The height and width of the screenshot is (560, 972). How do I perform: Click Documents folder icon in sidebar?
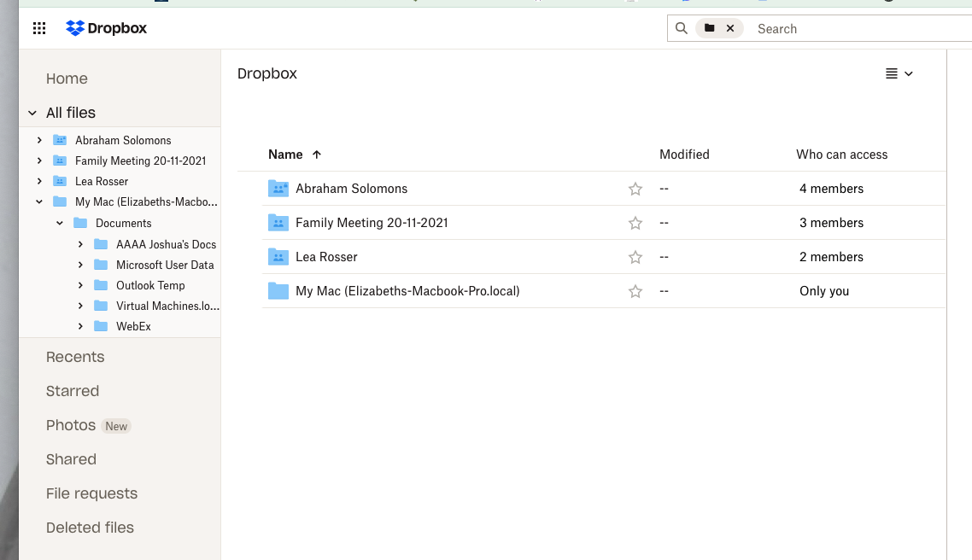(x=80, y=223)
